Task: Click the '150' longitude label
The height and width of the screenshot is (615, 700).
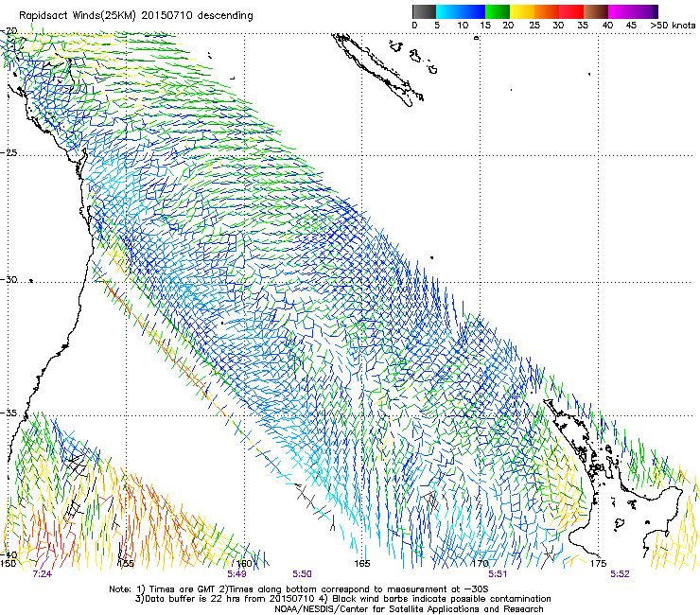Action: pos(8,563)
